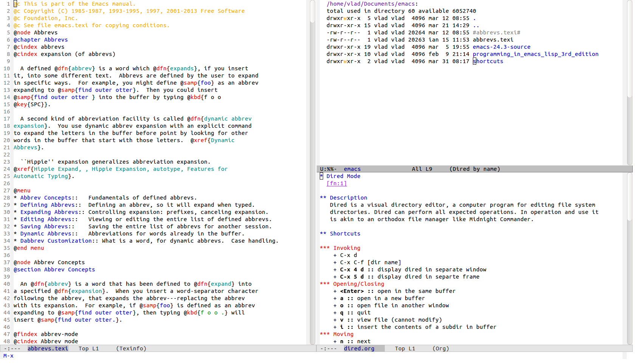Click 'All L9' position in Dired mode line
635x364 pixels.
point(422,169)
